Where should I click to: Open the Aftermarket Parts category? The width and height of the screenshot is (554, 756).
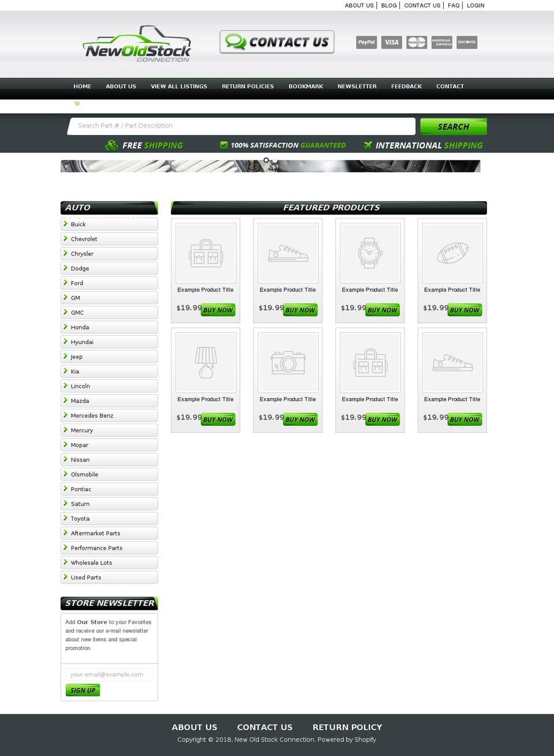tap(109, 533)
